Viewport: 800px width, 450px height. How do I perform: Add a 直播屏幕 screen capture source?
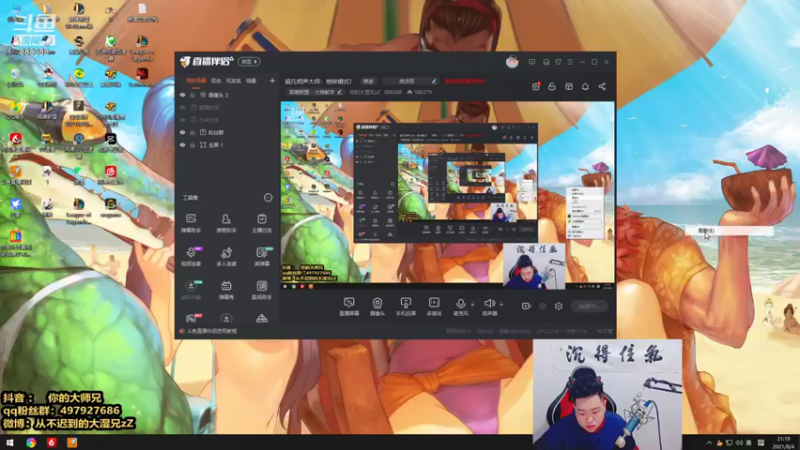(349, 307)
